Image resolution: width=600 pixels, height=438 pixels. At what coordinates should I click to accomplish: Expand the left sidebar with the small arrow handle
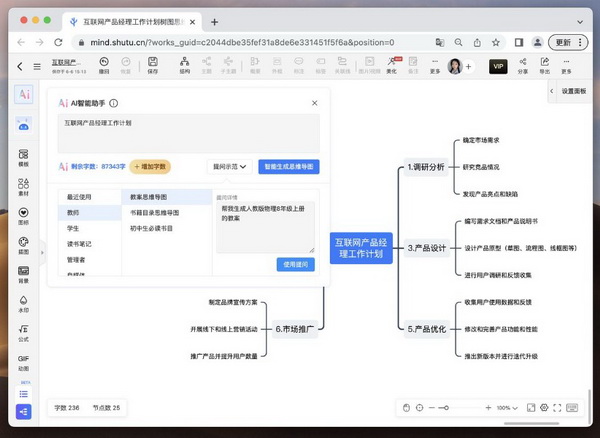tap(42, 252)
